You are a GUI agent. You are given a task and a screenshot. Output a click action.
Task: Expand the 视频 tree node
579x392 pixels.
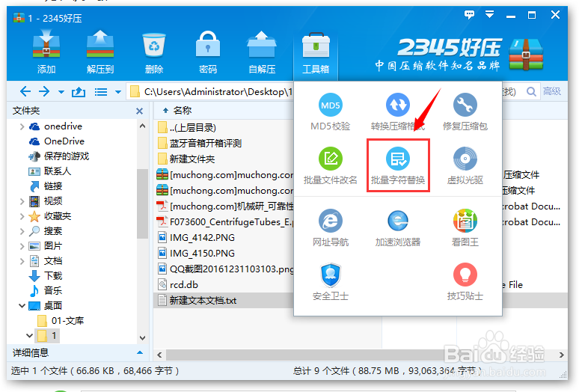(x=22, y=201)
